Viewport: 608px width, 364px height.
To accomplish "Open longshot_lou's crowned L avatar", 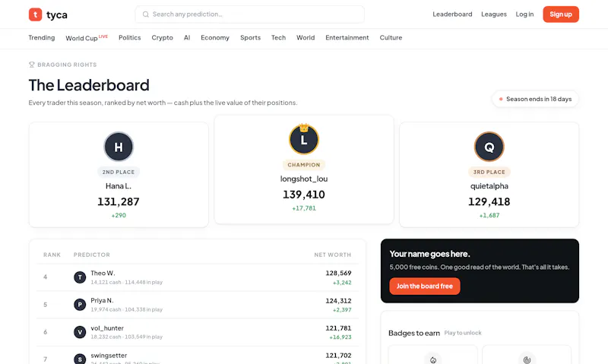I will (304, 139).
